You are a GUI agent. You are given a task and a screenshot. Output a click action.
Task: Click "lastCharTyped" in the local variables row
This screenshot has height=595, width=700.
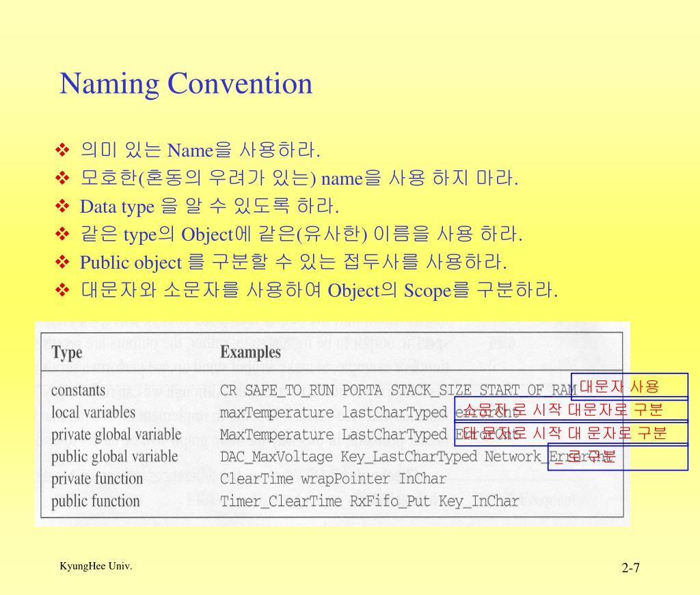pos(394,413)
